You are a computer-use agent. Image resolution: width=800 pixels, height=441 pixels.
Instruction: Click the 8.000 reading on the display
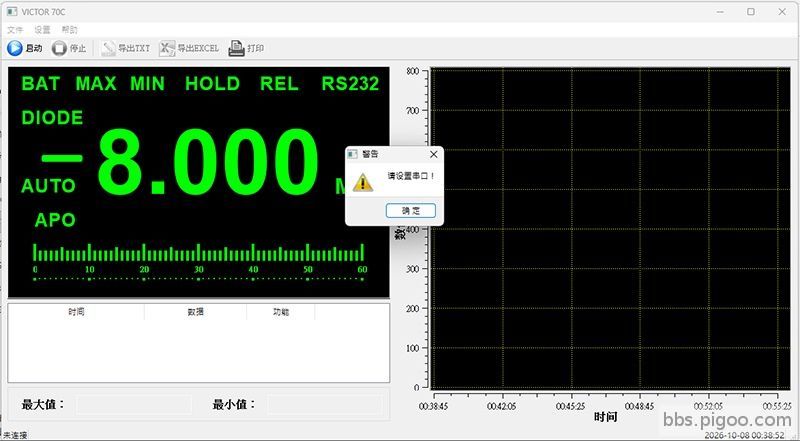[208, 162]
